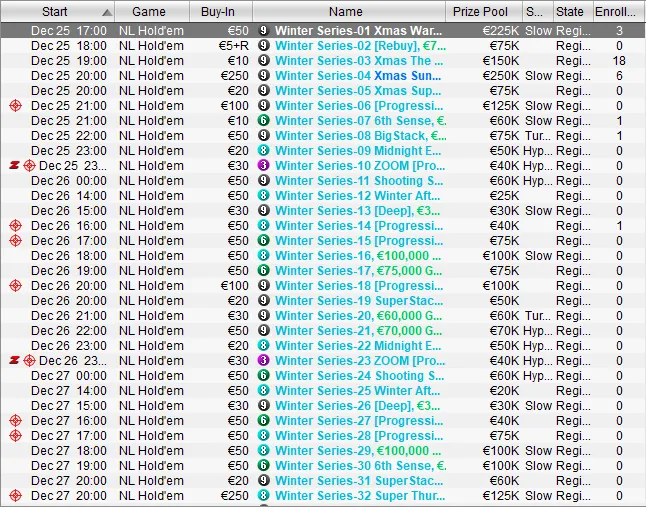The height and width of the screenshot is (507, 646).
Task: Click 6-max icon for Winter Series-27
Action: pos(264,421)
